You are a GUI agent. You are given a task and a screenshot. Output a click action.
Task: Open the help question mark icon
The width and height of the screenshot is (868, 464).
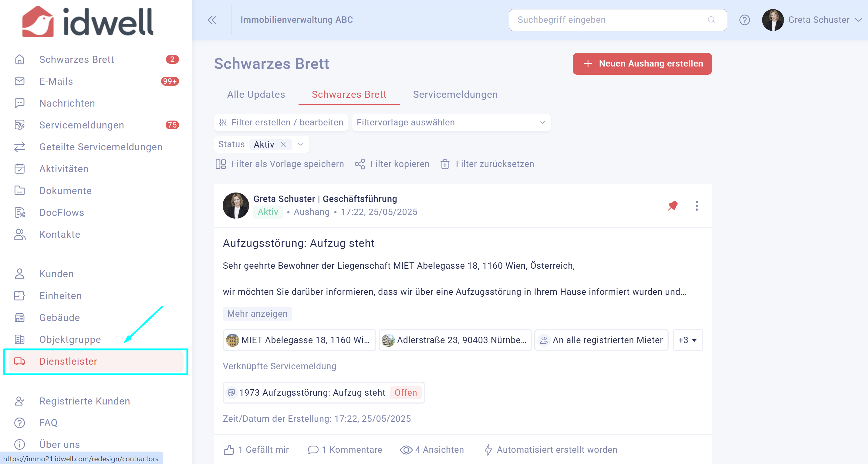click(x=744, y=20)
